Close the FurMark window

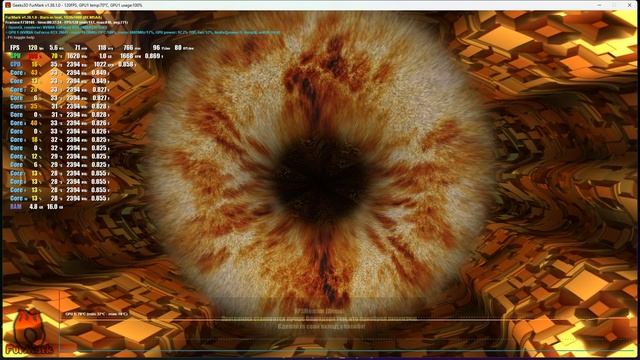[x=629, y=5]
